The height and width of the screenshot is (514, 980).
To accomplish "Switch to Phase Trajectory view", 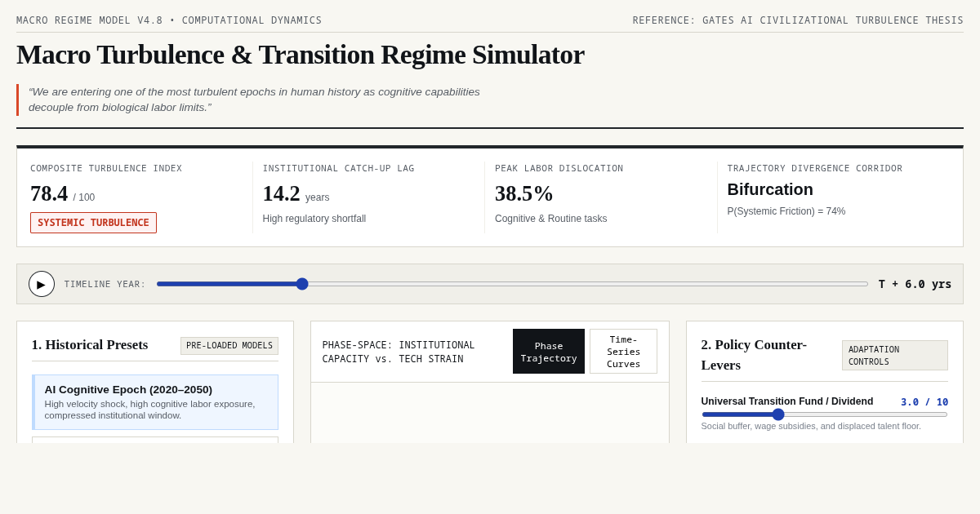I will pos(549,352).
